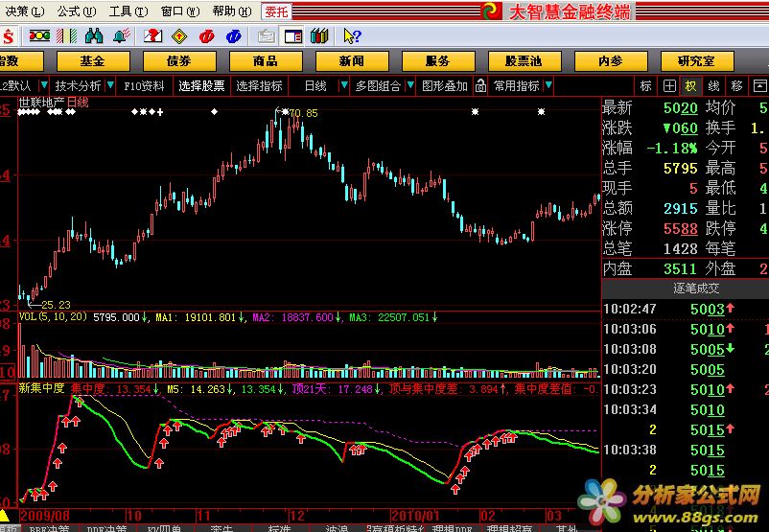Select the BBD决策 indicator tab
The width and height of the screenshot is (769, 532).
(49, 528)
